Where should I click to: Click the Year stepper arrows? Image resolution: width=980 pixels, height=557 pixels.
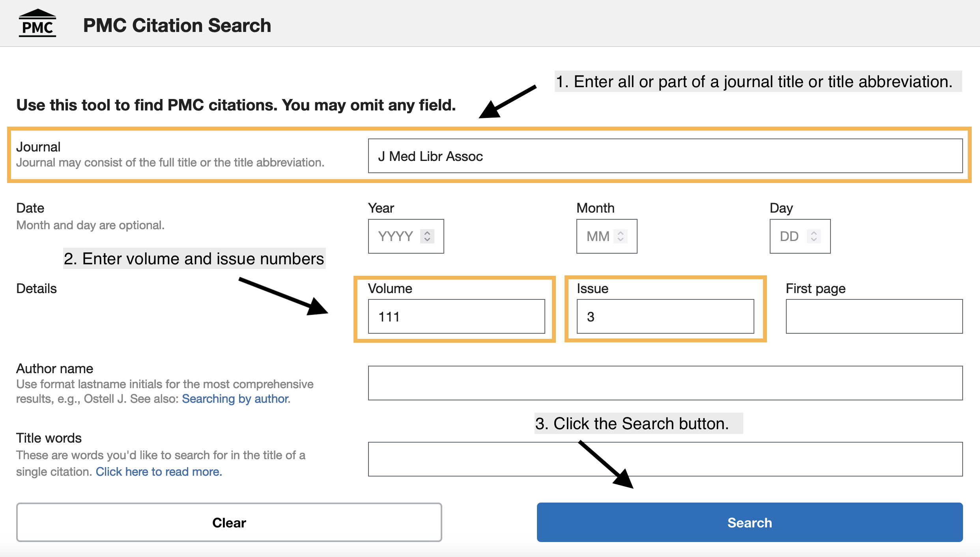pos(427,236)
